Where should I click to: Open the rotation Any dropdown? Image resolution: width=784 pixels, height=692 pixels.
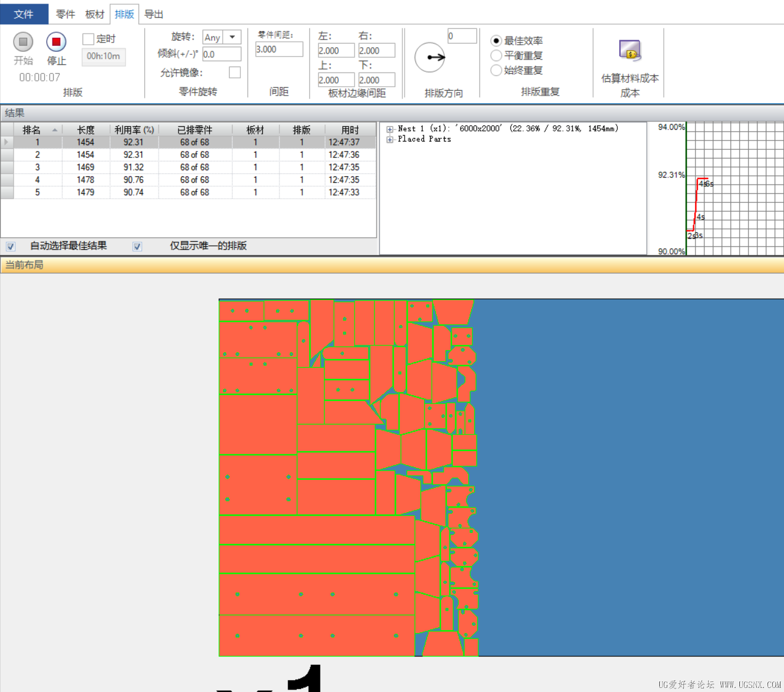click(233, 37)
